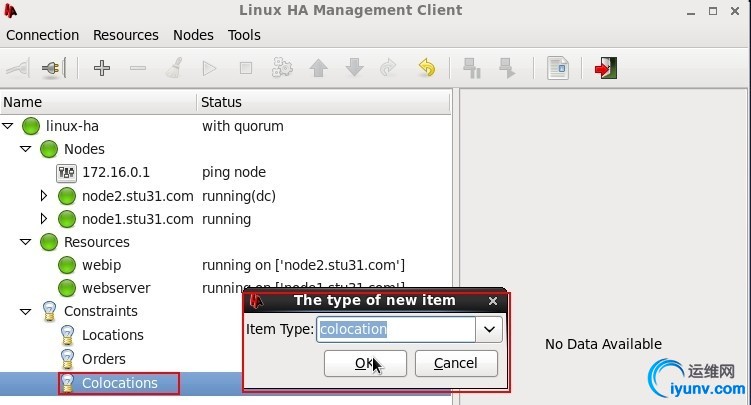Open the Connection menu

point(42,35)
